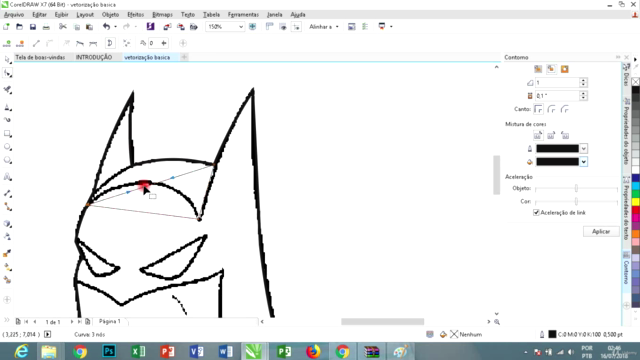Cut selection with the scissors icon

click(62, 27)
